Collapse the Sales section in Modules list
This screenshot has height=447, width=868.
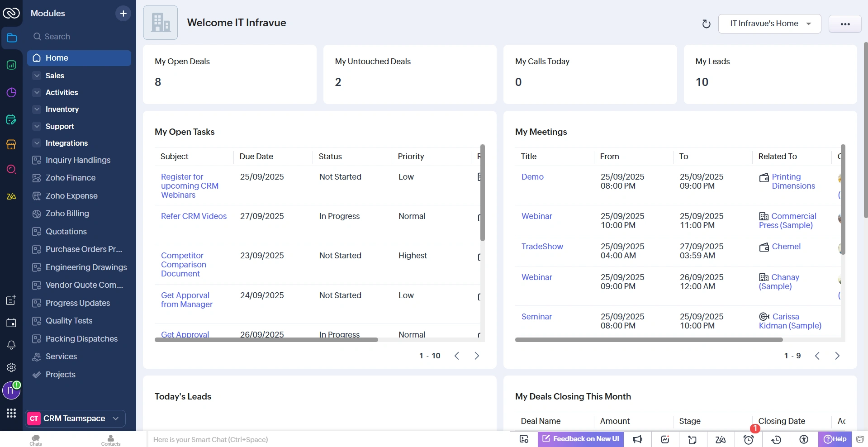pyautogui.click(x=37, y=76)
